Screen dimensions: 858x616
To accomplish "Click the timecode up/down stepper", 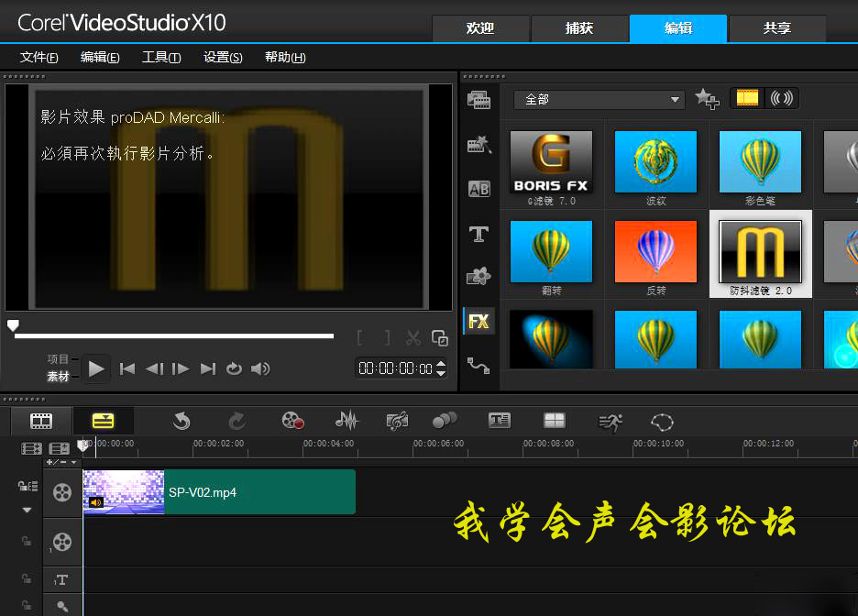I will click(441, 368).
